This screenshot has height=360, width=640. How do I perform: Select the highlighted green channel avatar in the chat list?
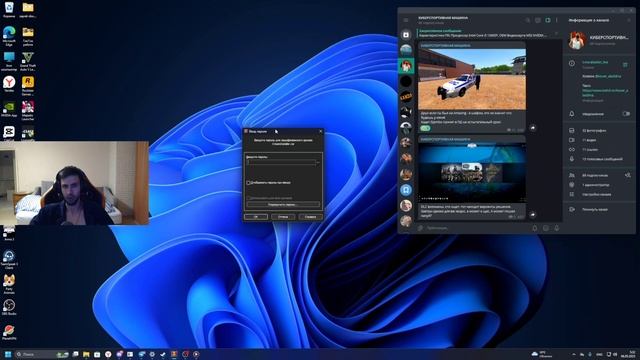coord(406,65)
